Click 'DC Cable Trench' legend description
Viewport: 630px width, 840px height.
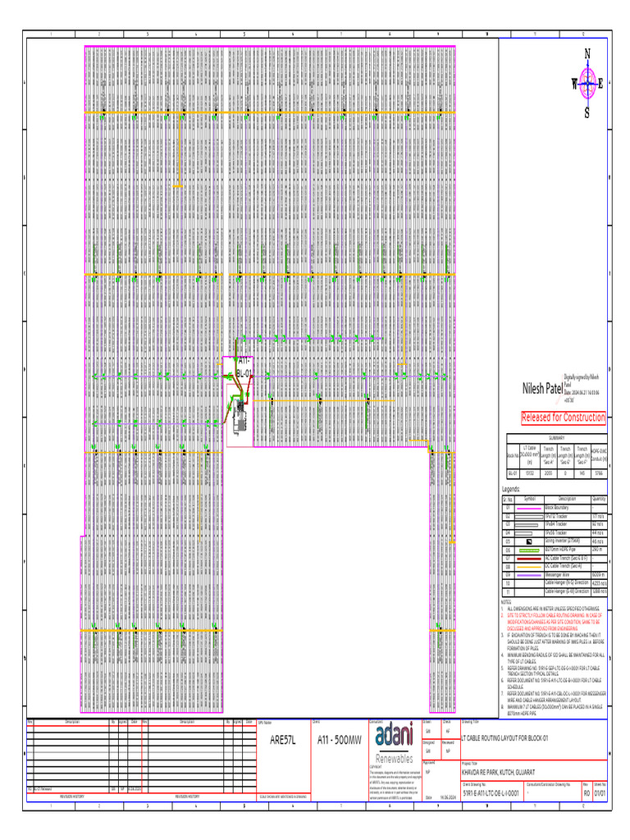click(563, 566)
